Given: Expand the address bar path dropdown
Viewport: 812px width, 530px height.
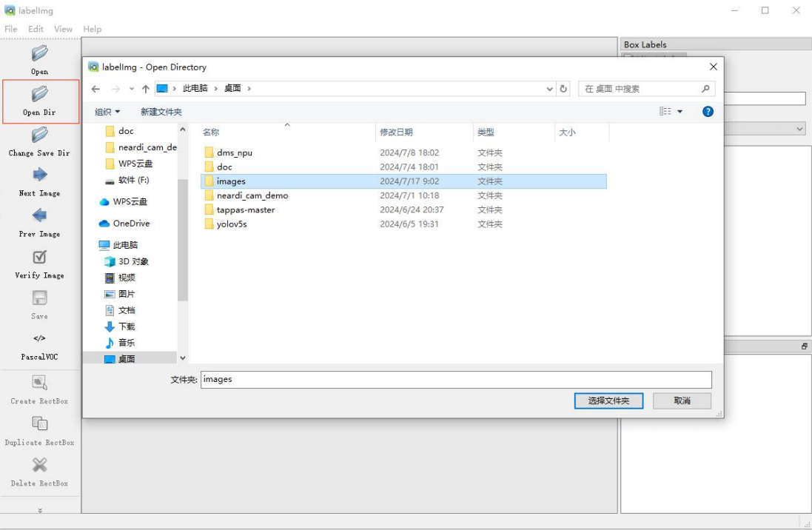Looking at the screenshot, I should (549, 89).
